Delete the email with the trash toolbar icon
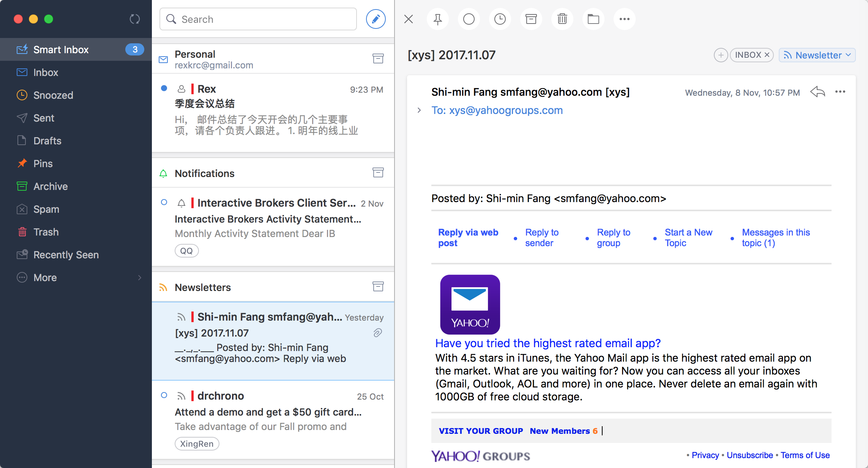 click(x=562, y=19)
